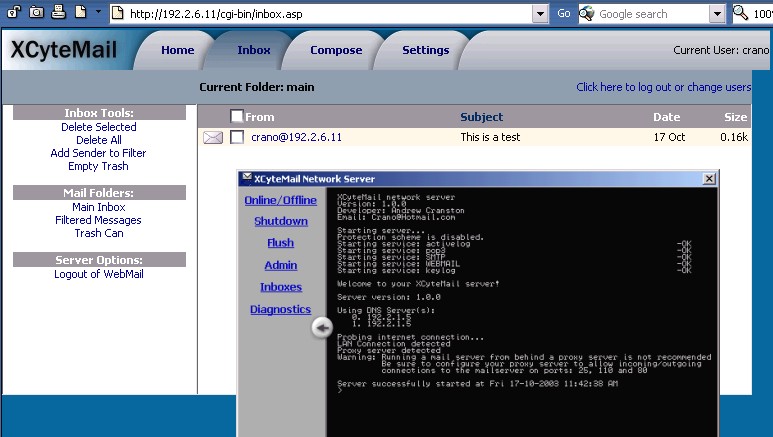Viewport: 773px width, 437px height.
Task: Click the Delete Selected link
Action: (x=98, y=127)
